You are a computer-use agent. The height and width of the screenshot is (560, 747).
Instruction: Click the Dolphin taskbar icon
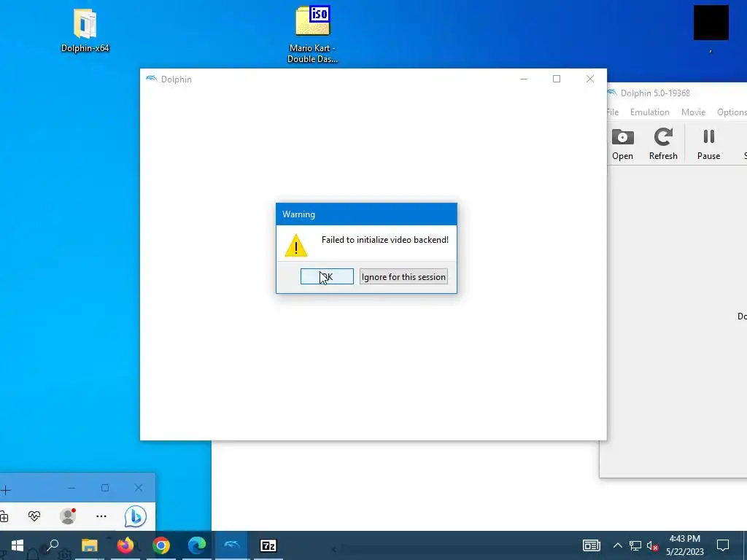click(232, 545)
